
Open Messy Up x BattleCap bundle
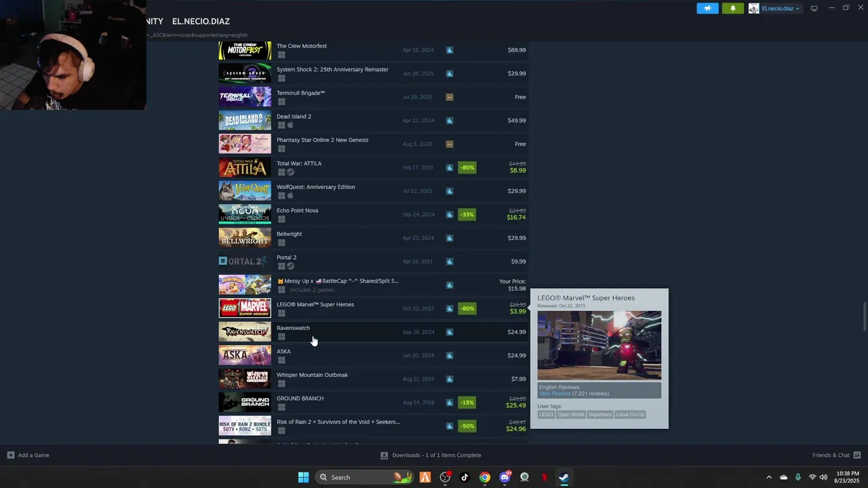(x=373, y=285)
